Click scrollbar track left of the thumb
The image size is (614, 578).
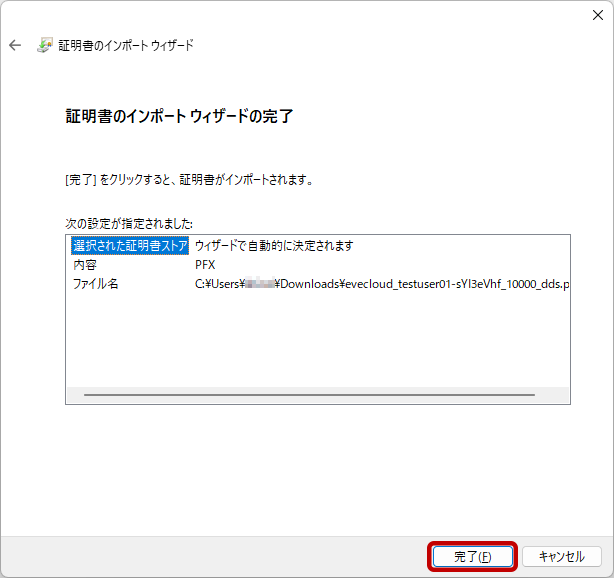click(x=75, y=395)
